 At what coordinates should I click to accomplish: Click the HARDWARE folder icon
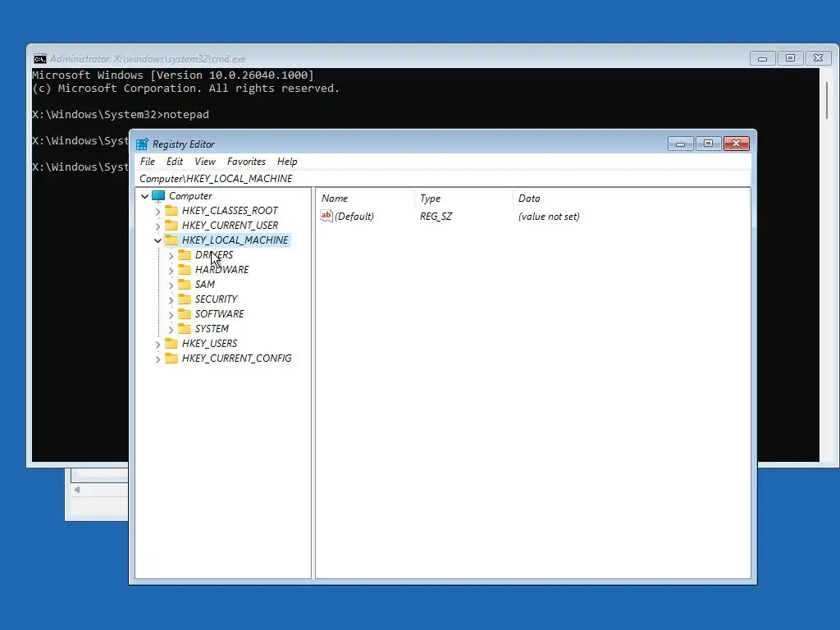[x=185, y=269]
